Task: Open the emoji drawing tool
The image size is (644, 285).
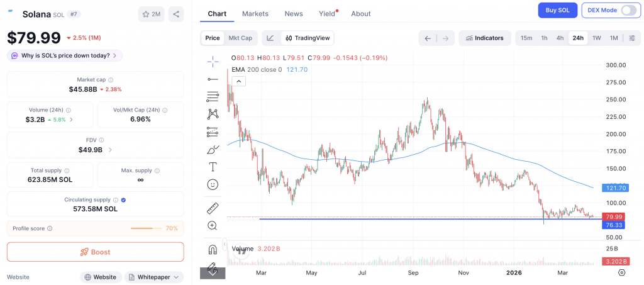Action: click(213, 184)
